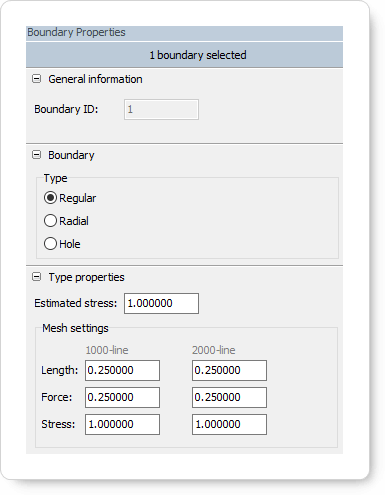This screenshot has width=385, height=495.
Task: Click the Boundary ID field
Action: coord(161,109)
